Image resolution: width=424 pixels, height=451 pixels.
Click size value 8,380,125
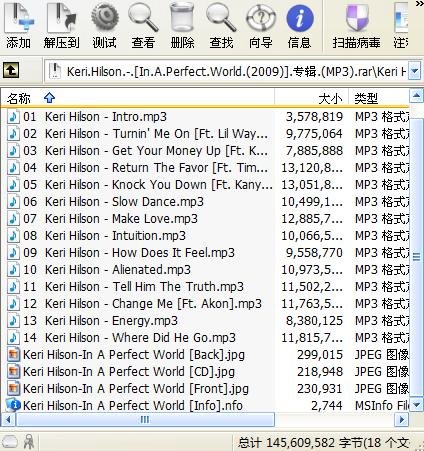(x=314, y=321)
